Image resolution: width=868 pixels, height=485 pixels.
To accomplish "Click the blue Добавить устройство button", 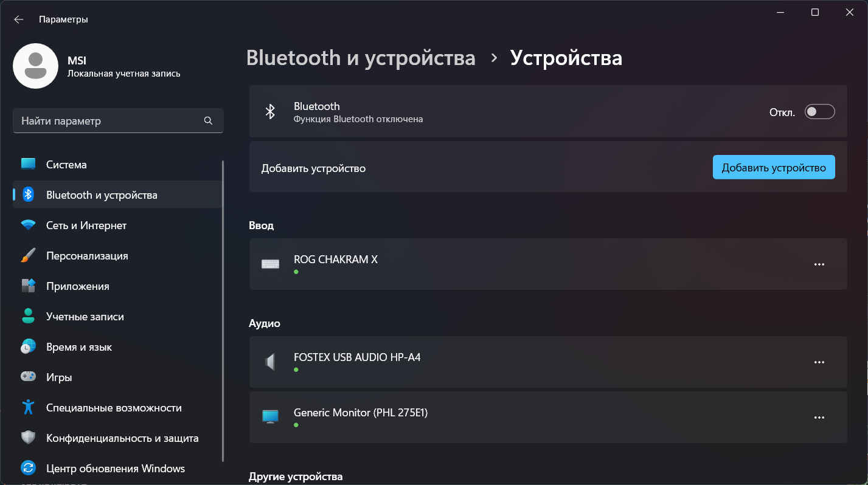I will tap(774, 168).
